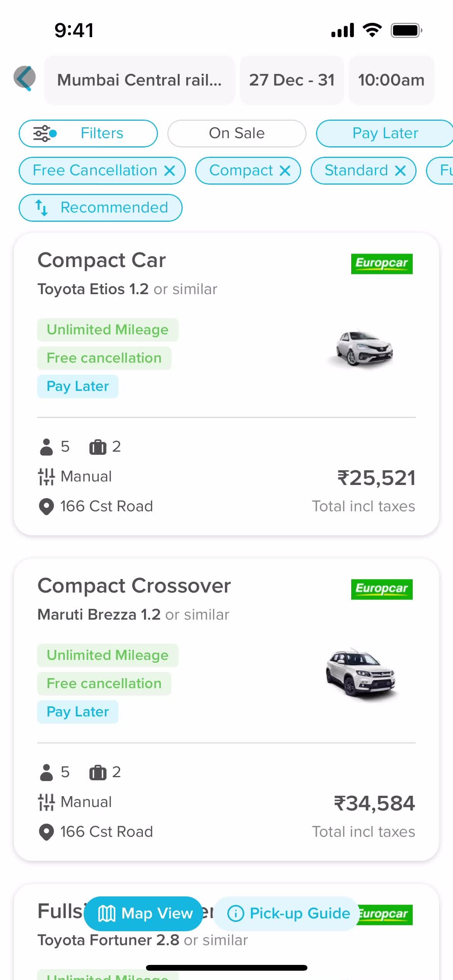Edit the Mumbai Central rail... location field
This screenshot has height=980, width=453.
pos(139,80)
